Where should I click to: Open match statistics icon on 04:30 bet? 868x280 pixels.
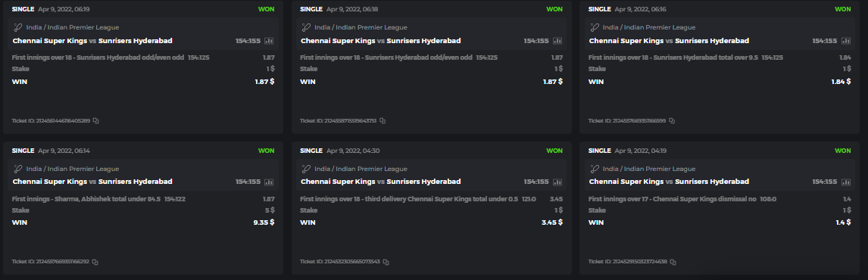tap(557, 182)
